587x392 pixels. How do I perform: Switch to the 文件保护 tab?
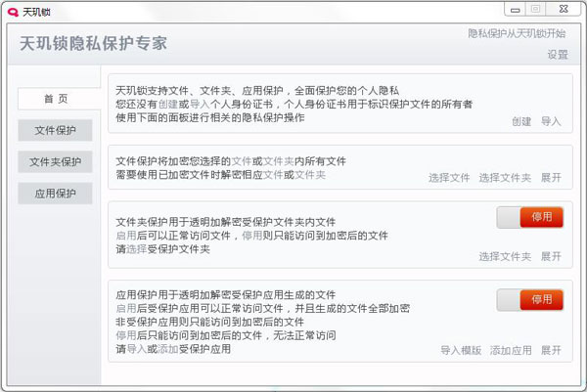click(x=55, y=130)
